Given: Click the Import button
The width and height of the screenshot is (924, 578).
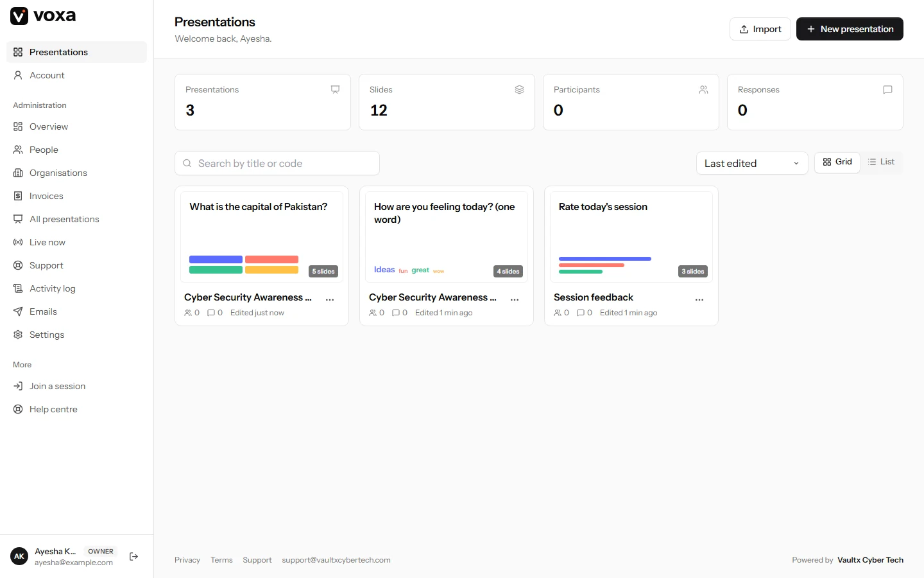Looking at the screenshot, I should (x=760, y=29).
